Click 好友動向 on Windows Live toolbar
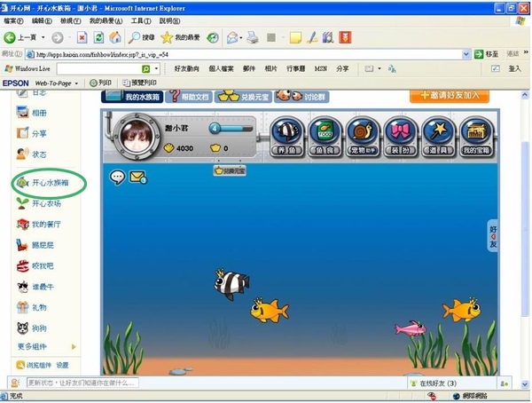 [x=186, y=68]
